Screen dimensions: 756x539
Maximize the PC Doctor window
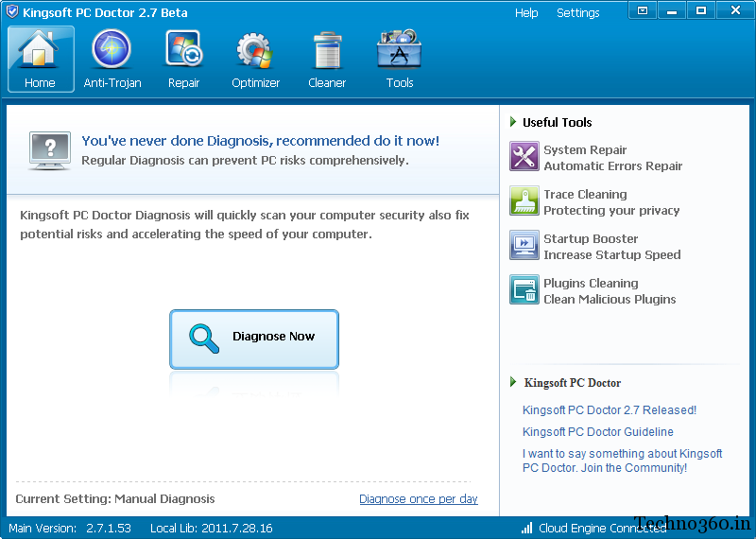click(701, 10)
